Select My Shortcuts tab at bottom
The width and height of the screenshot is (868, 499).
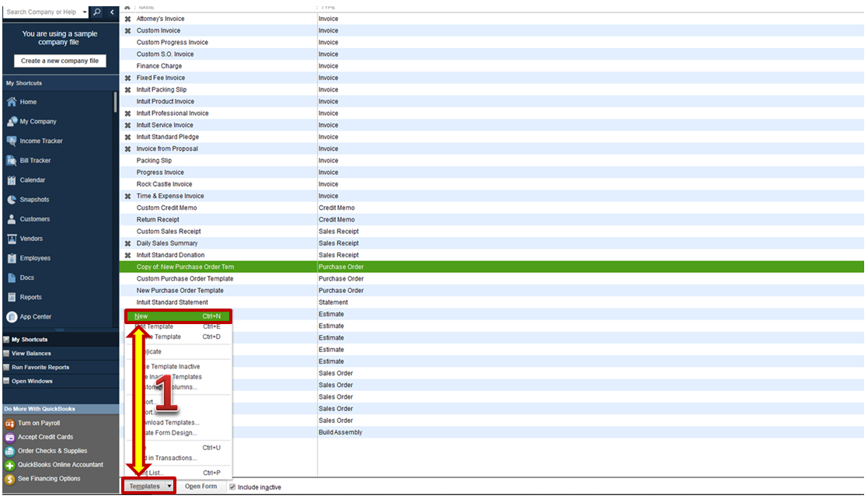61,340
